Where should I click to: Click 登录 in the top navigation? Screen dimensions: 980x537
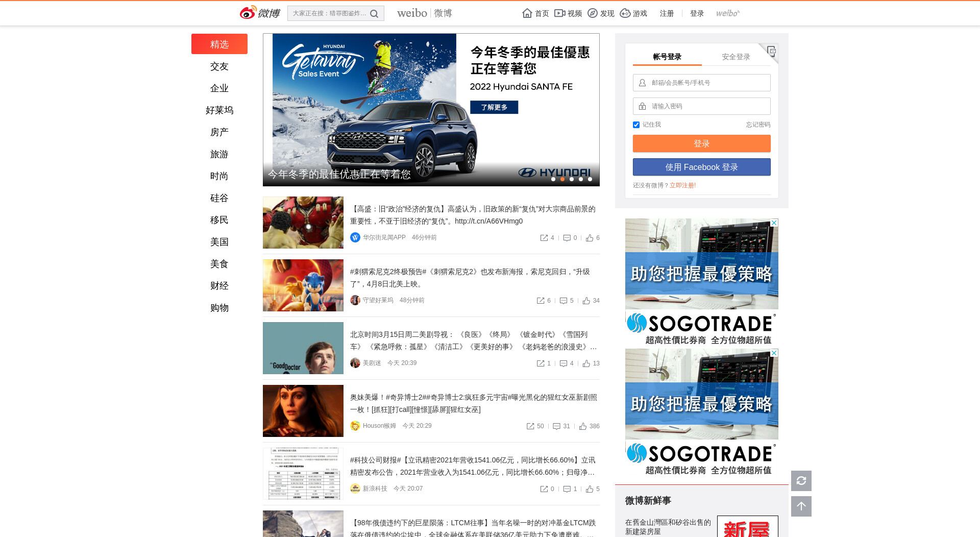[697, 13]
